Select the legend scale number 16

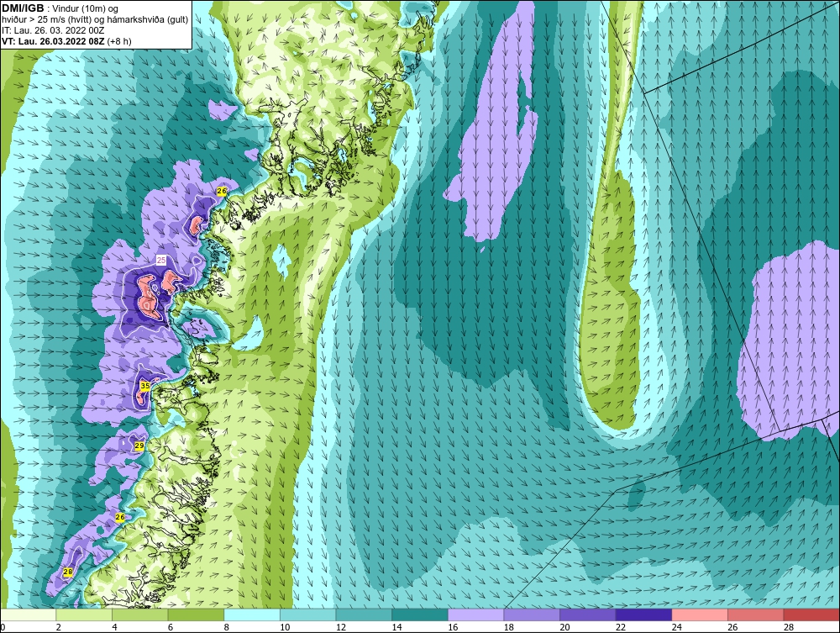click(453, 627)
